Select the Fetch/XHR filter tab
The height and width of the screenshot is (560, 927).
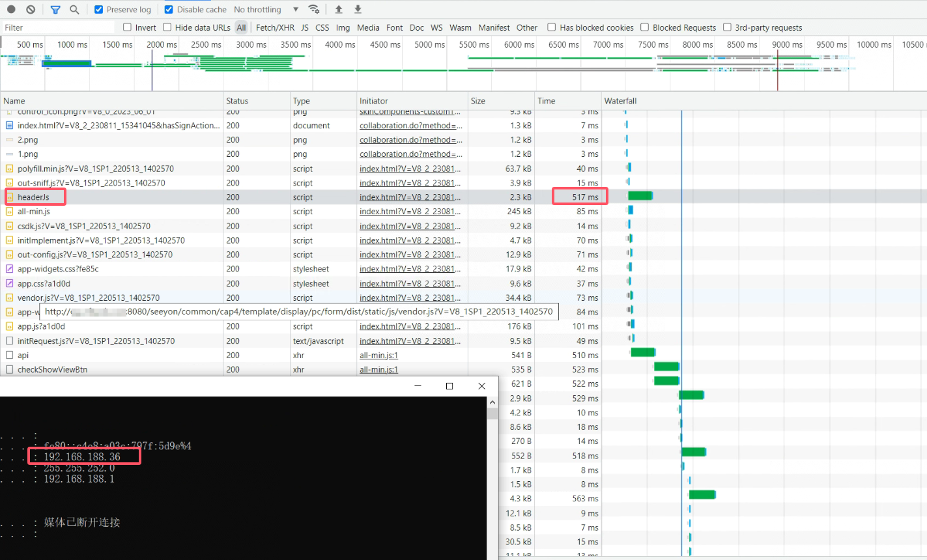[275, 27]
